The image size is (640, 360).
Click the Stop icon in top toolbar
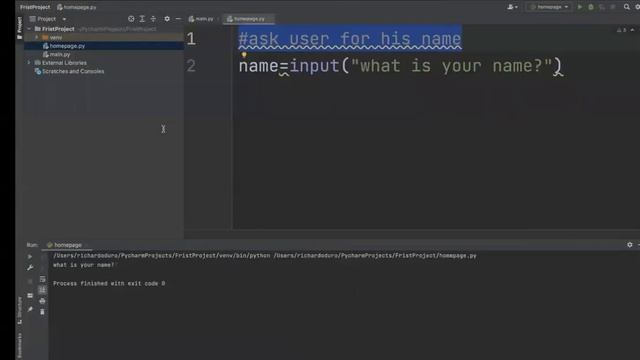pos(613,7)
